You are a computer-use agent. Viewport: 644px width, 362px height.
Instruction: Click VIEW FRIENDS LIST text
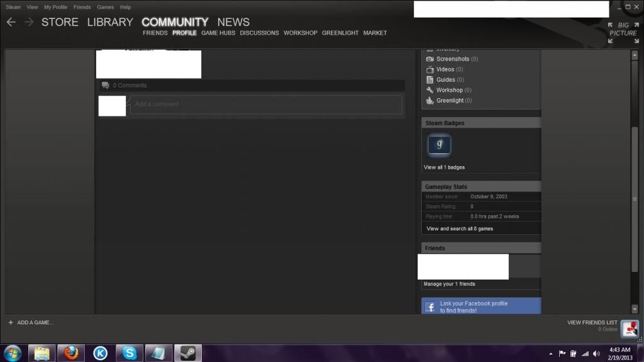coord(592,322)
